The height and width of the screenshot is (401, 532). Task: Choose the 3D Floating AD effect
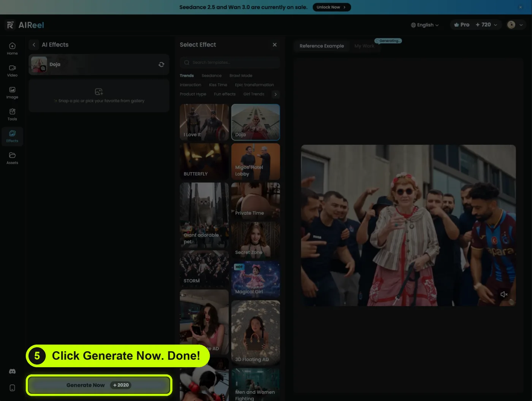coord(256,333)
